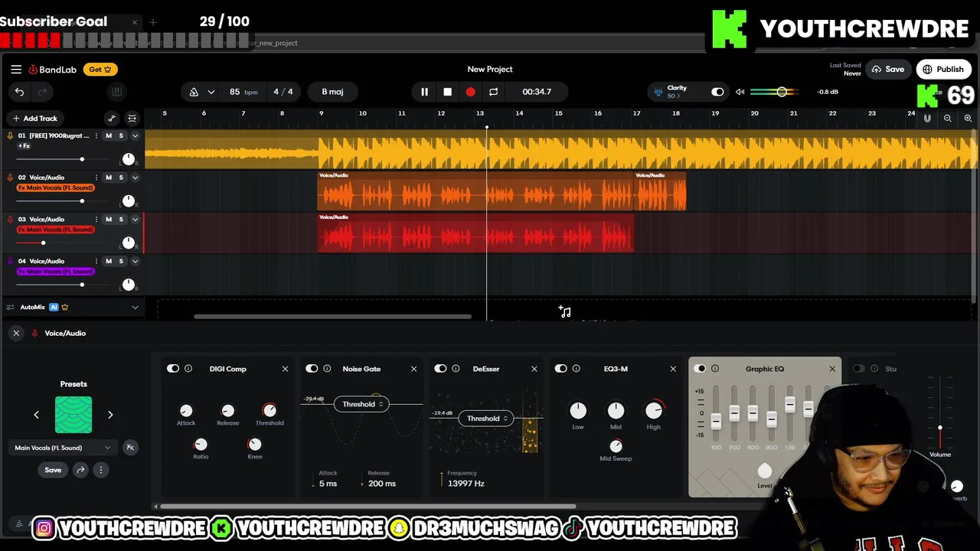Image resolution: width=980 pixels, height=551 pixels.
Task: Show DeEsser info icon
Action: 456,369
